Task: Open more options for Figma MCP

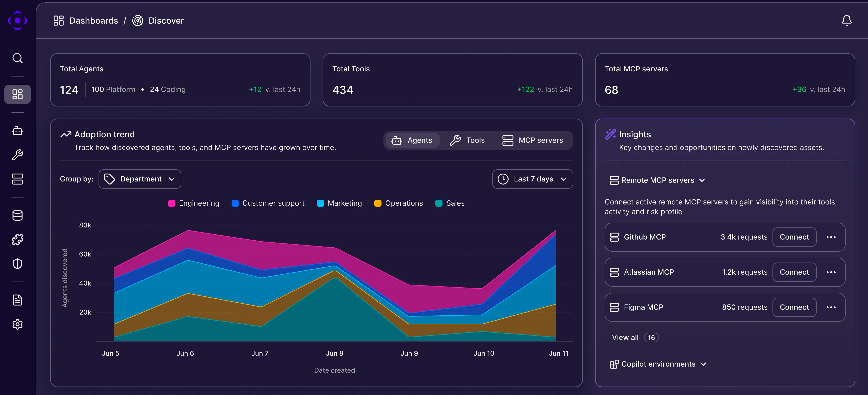Action: click(831, 307)
